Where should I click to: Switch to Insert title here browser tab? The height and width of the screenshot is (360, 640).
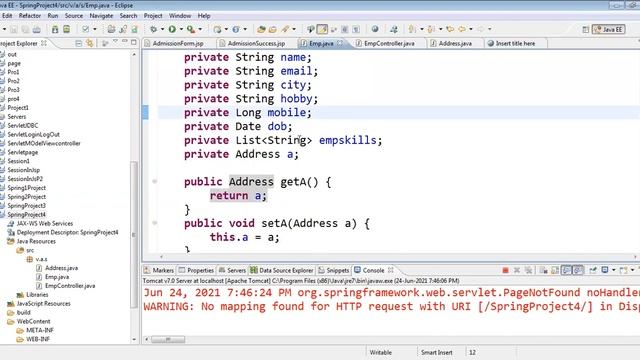click(x=515, y=43)
